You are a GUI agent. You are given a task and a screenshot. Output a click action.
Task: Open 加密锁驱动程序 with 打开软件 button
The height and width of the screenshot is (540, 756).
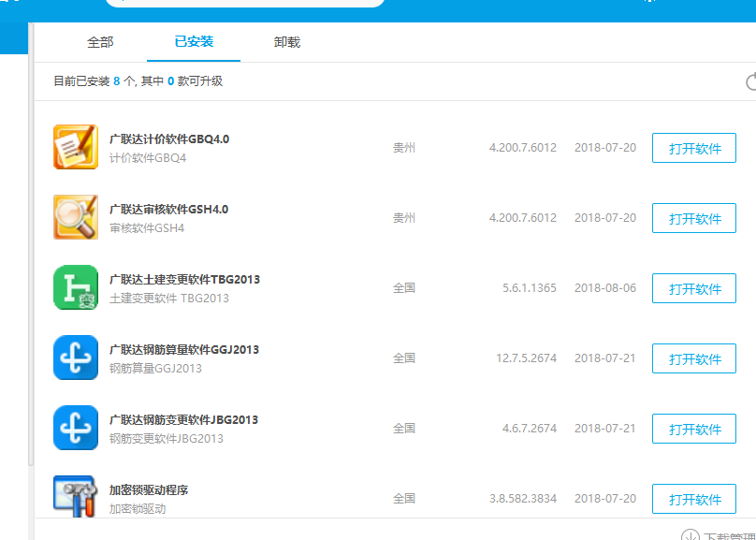694,499
